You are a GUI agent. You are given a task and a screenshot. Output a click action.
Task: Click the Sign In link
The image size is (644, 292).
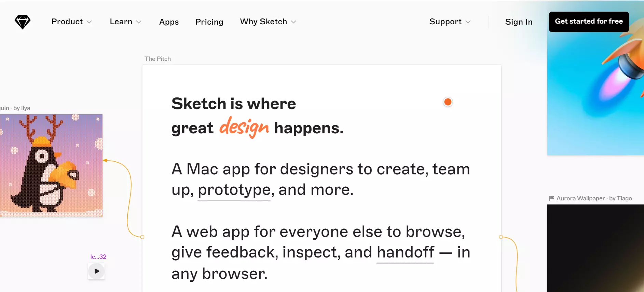(x=519, y=22)
